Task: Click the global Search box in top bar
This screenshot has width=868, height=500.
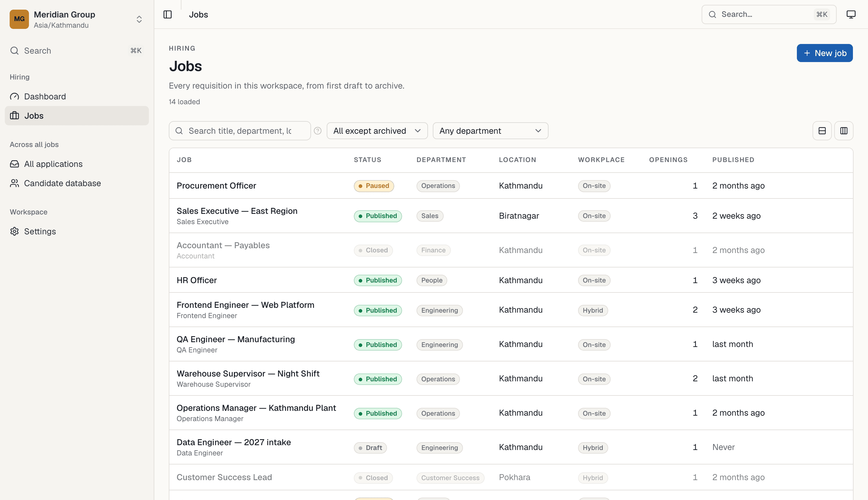Action: pos(769,14)
